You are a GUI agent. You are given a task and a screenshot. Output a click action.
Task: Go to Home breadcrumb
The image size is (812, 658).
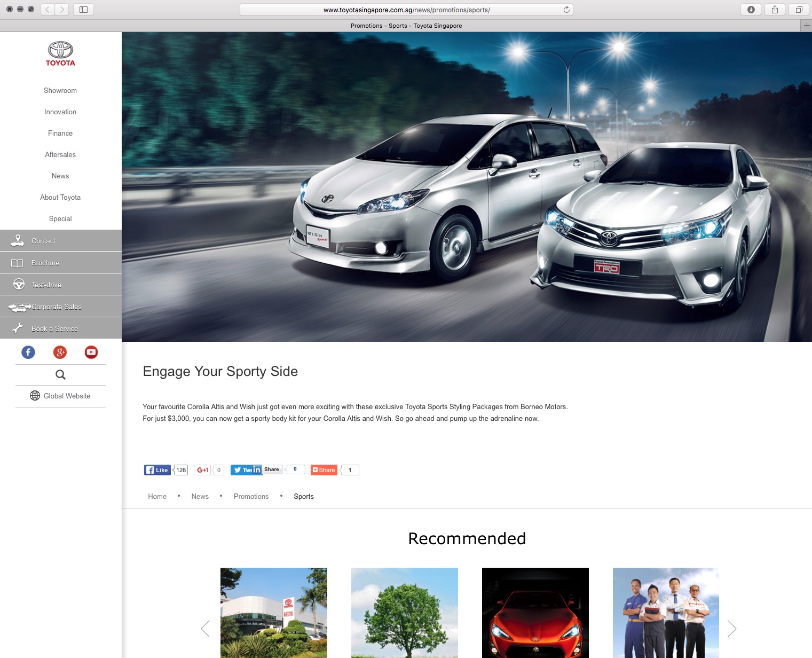pyautogui.click(x=157, y=497)
